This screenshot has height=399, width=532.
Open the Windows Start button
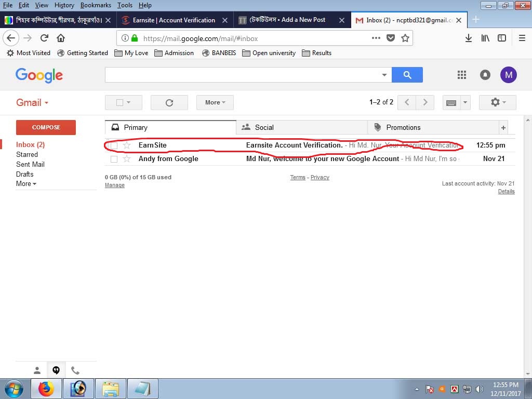point(14,389)
